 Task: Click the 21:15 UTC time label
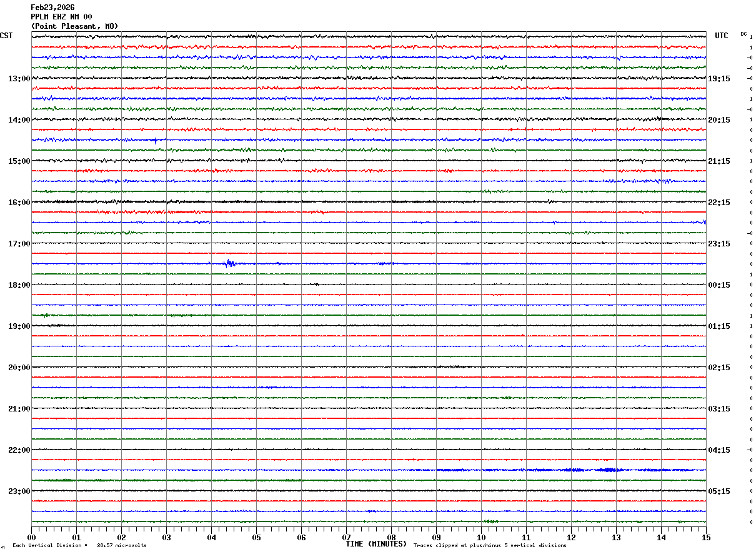(x=719, y=161)
